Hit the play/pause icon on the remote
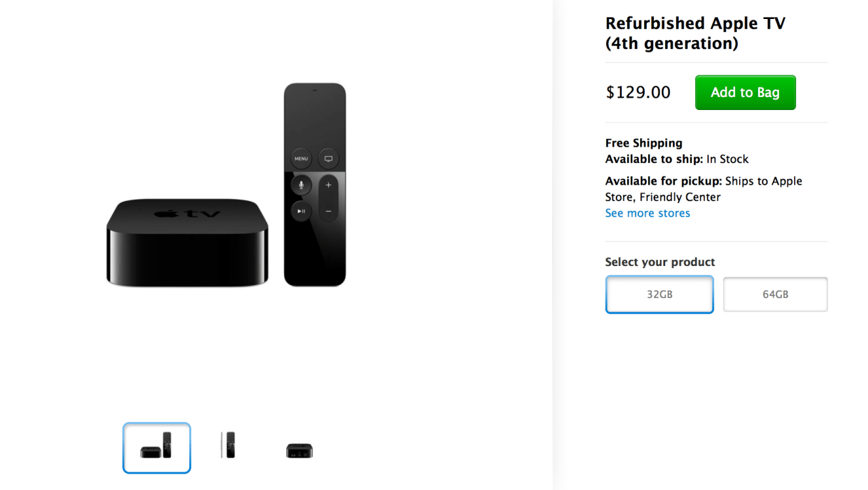Image resolution: width=868 pixels, height=490 pixels. pyautogui.click(x=301, y=211)
